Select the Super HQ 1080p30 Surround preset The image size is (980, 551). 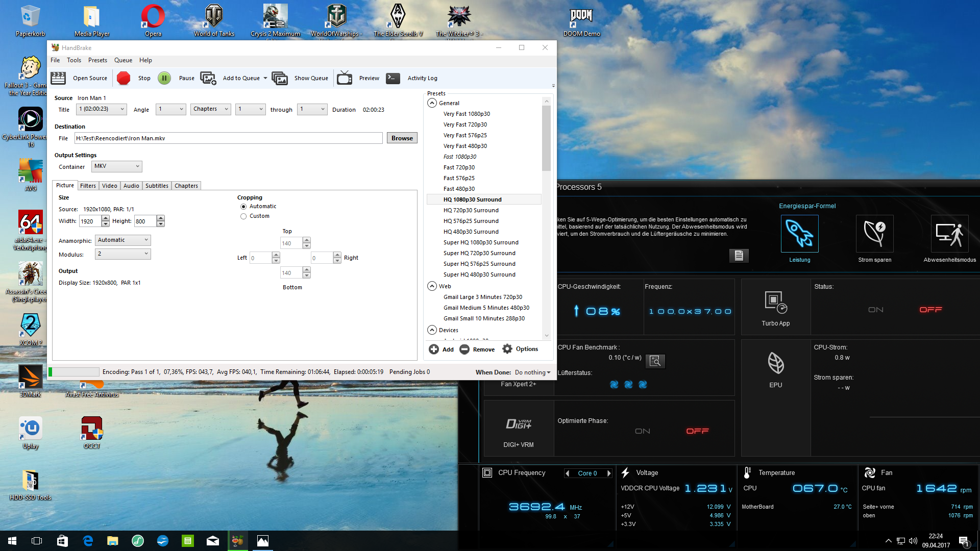click(x=480, y=242)
